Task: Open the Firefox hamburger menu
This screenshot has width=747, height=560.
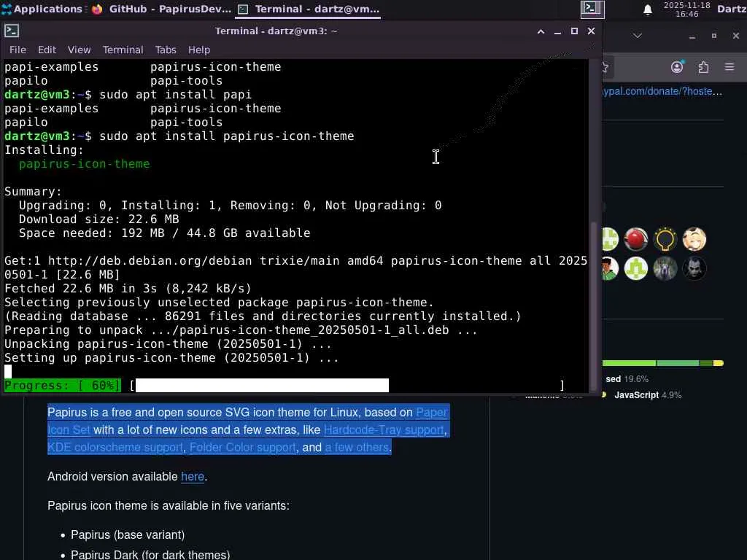Action: click(x=729, y=67)
